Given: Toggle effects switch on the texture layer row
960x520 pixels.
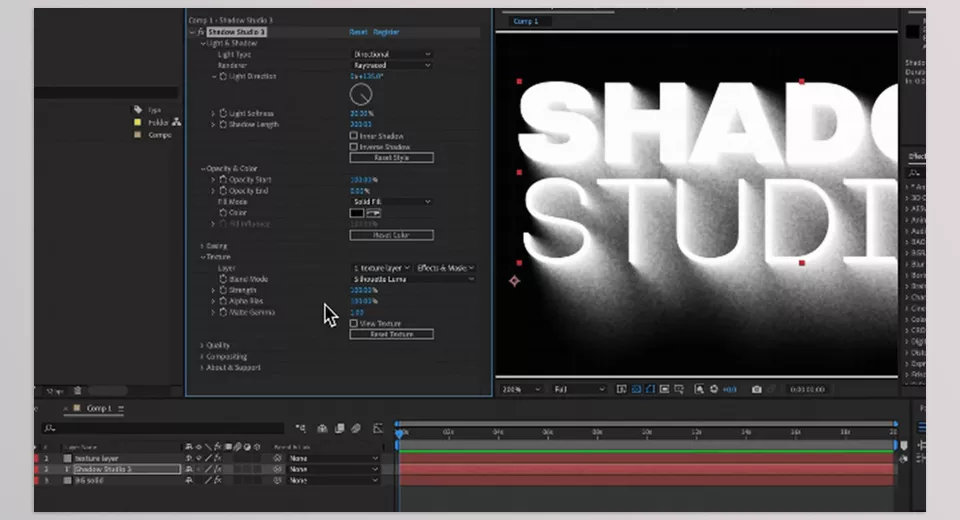Looking at the screenshot, I should click(217, 458).
